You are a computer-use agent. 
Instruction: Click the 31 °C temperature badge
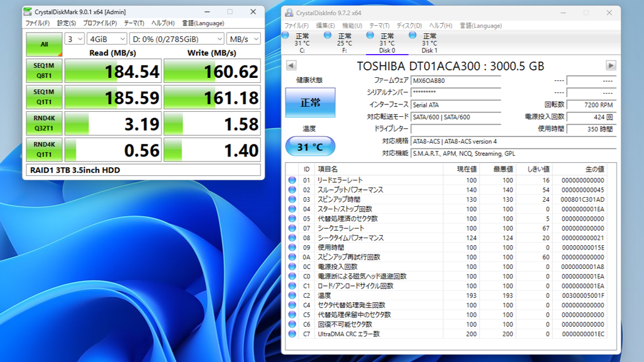click(x=310, y=147)
